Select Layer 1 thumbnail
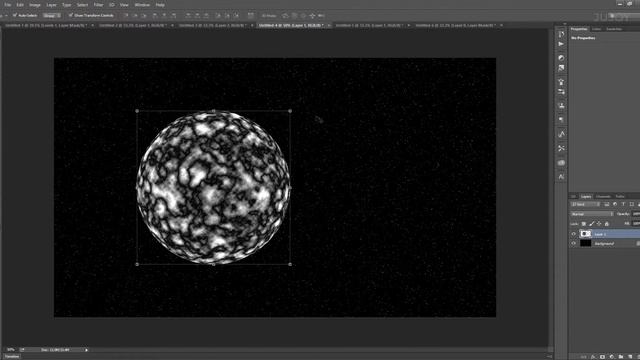Image resolution: width=640 pixels, height=360 pixels. pos(586,234)
